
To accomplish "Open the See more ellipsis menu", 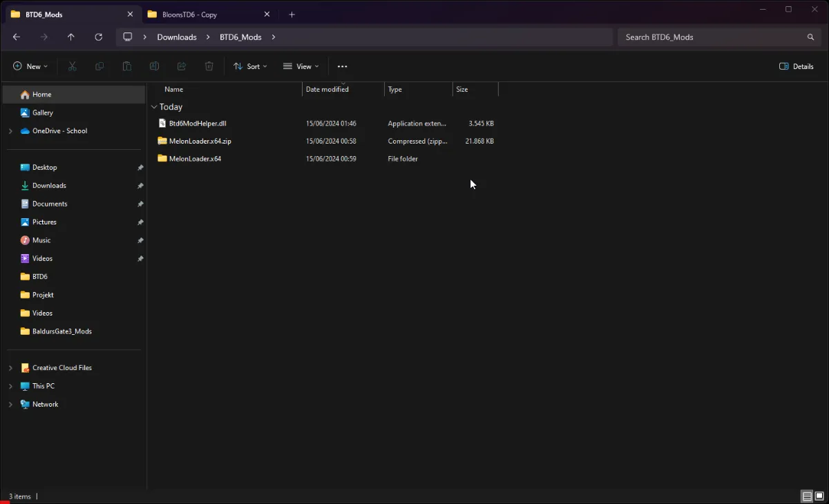I will [342, 66].
